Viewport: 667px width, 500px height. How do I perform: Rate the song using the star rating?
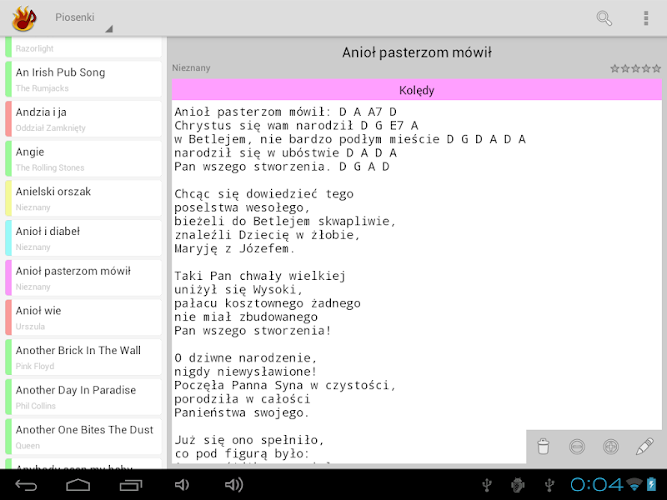coord(636,68)
